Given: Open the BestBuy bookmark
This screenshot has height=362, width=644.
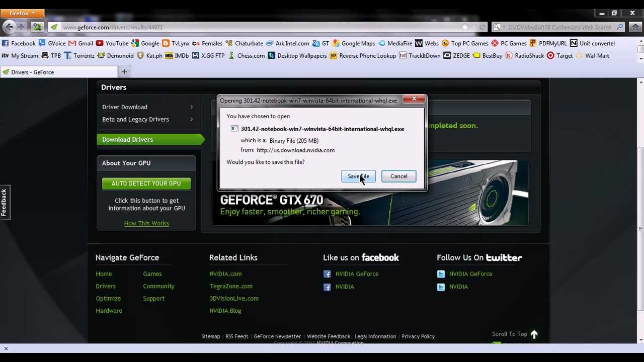Looking at the screenshot, I should coord(488,56).
